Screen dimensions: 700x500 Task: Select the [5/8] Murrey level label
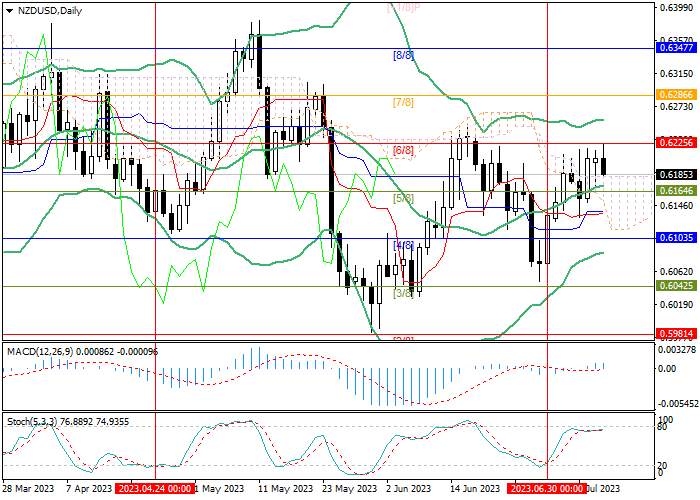(403, 198)
